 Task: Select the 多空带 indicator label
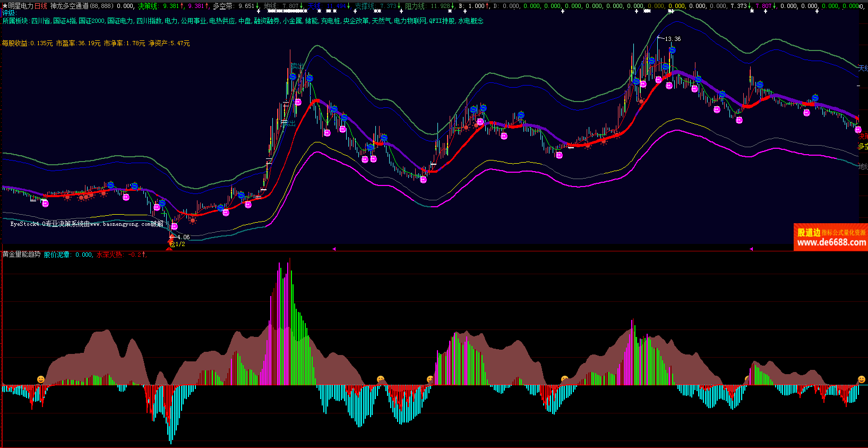coord(223,6)
